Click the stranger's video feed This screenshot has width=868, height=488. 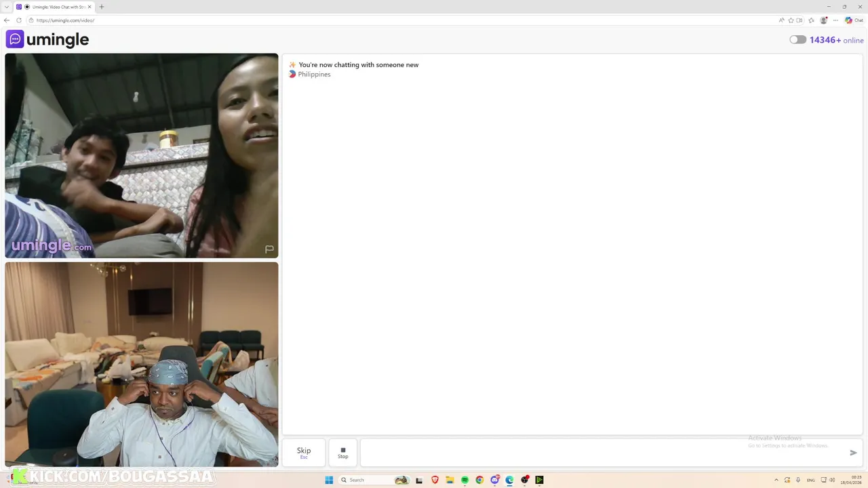pos(142,156)
